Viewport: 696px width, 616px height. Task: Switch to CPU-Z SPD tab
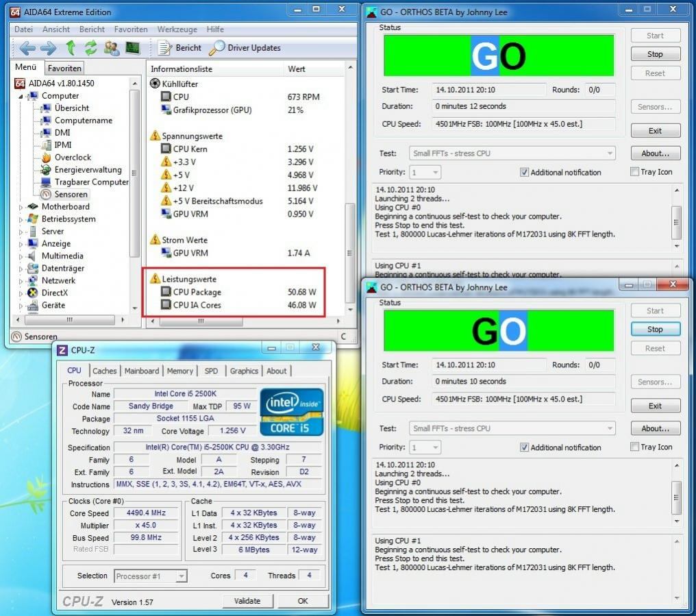[211, 371]
